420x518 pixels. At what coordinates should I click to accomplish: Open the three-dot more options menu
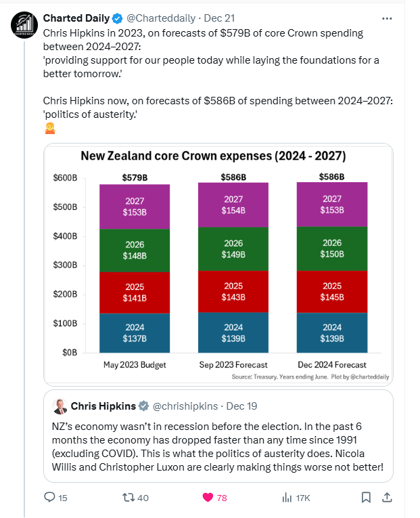(x=386, y=17)
